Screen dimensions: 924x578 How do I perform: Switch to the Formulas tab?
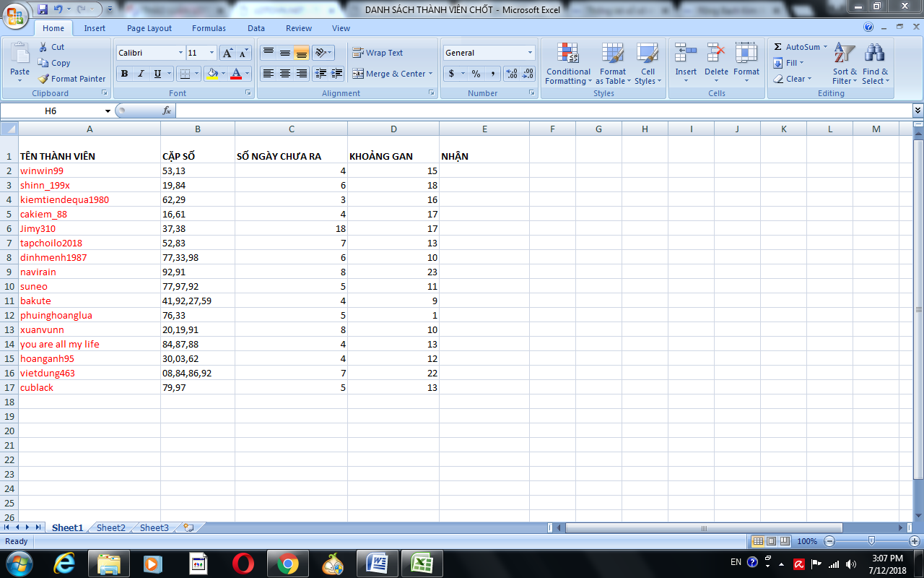tap(209, 28)
